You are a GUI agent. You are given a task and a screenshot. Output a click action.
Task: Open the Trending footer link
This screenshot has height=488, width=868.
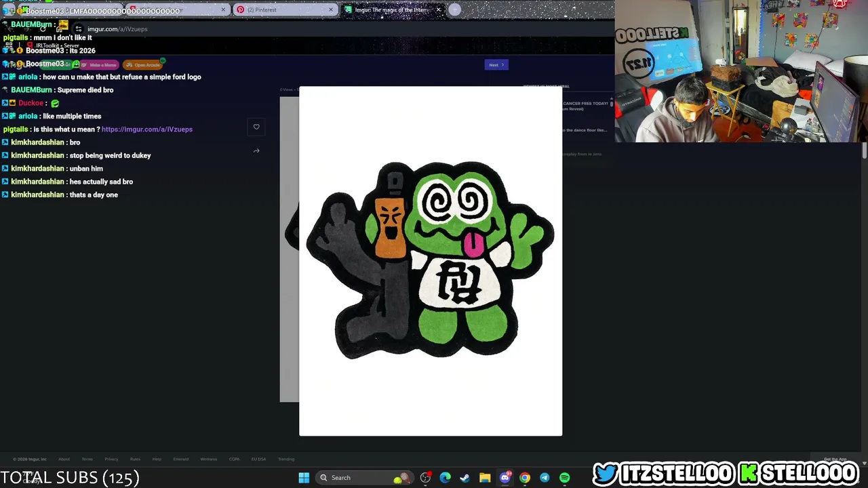pos(286,460)
